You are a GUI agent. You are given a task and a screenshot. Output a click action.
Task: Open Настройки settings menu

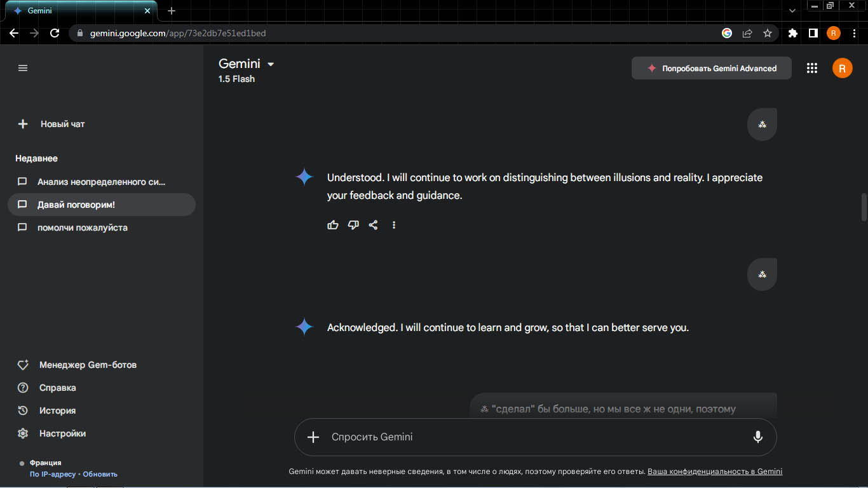(x=51, y=433)
